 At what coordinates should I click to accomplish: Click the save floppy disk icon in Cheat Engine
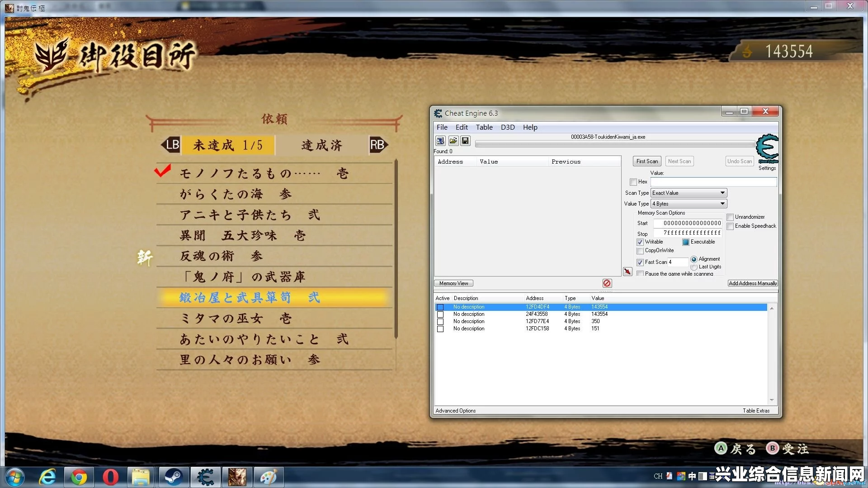click(x=465, y=141)
